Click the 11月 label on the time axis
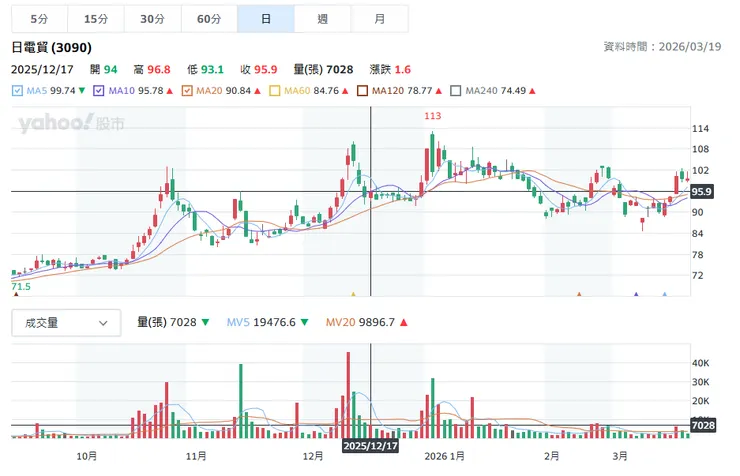This screenshot has height=476, width=740. pyautogui.click(x=196, y=456)
